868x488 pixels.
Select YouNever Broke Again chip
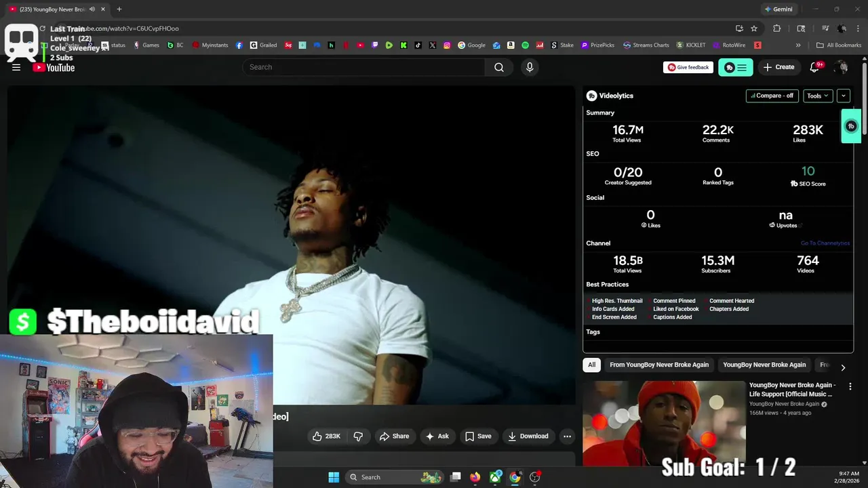(x=764, y=365)
